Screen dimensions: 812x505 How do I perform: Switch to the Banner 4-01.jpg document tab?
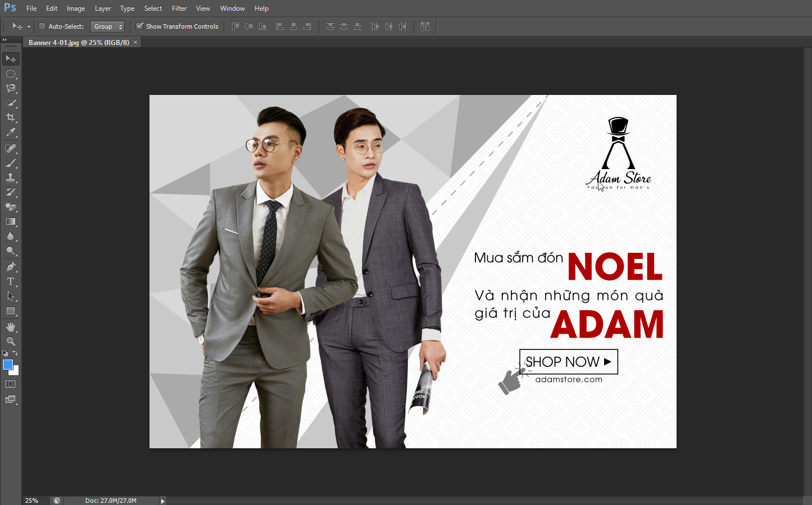point(79,42)
